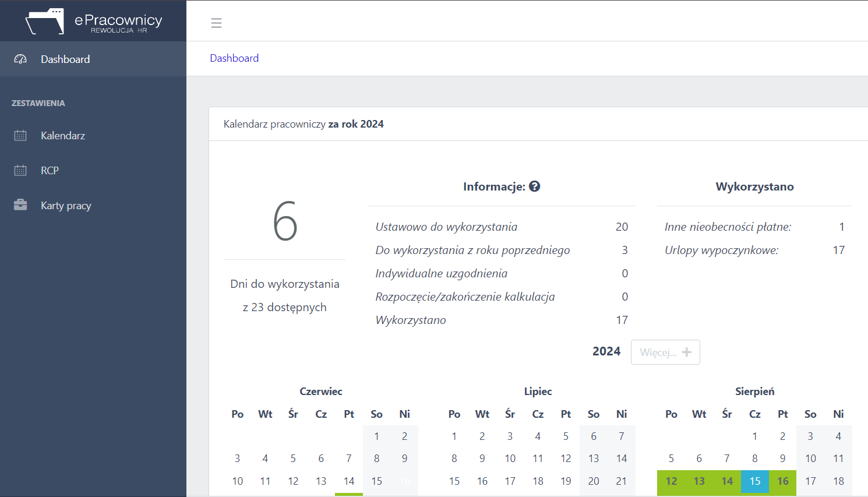
Task: Open Dashboard in the sidebar
Action: [x=93, y=59]
